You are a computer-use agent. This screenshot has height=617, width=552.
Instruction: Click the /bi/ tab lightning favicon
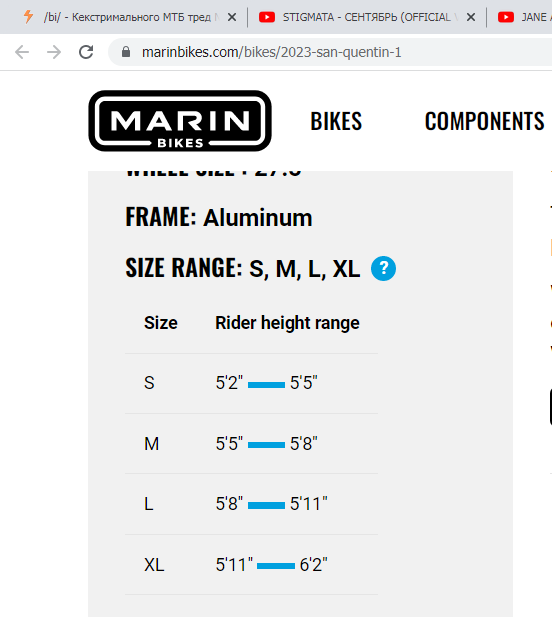(28, 17)
